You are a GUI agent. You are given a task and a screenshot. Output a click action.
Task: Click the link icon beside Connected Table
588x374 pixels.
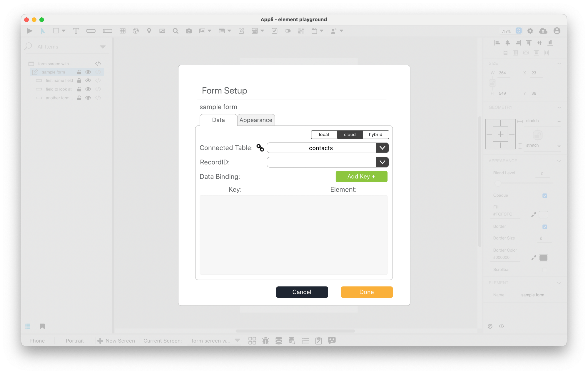point(260,148)
